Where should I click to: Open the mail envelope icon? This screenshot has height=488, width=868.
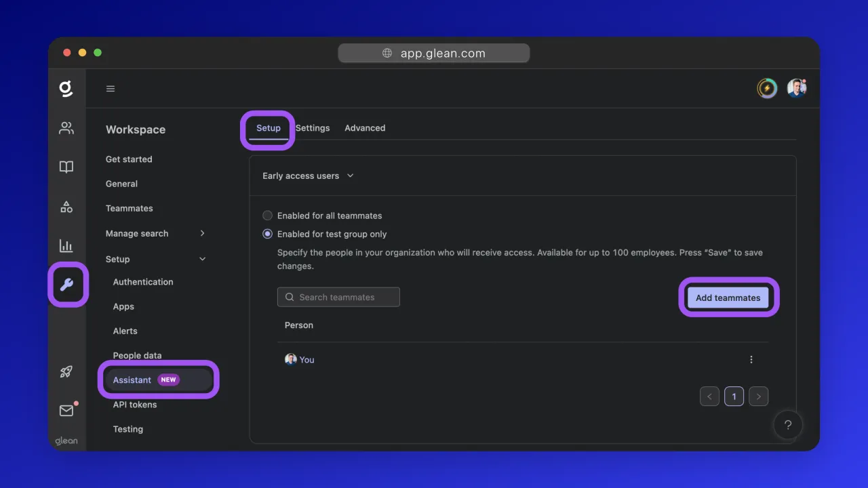pyautogui.click(x=66, y=410)
